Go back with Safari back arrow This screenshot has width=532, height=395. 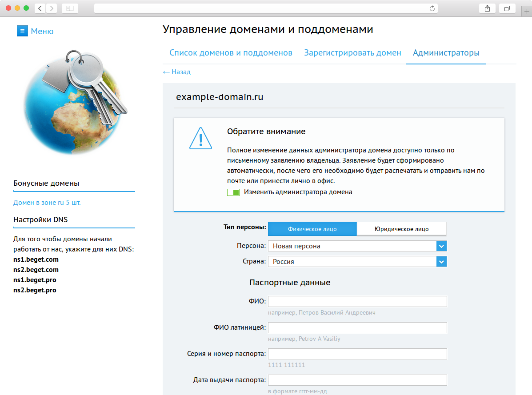tap(40, 8)
